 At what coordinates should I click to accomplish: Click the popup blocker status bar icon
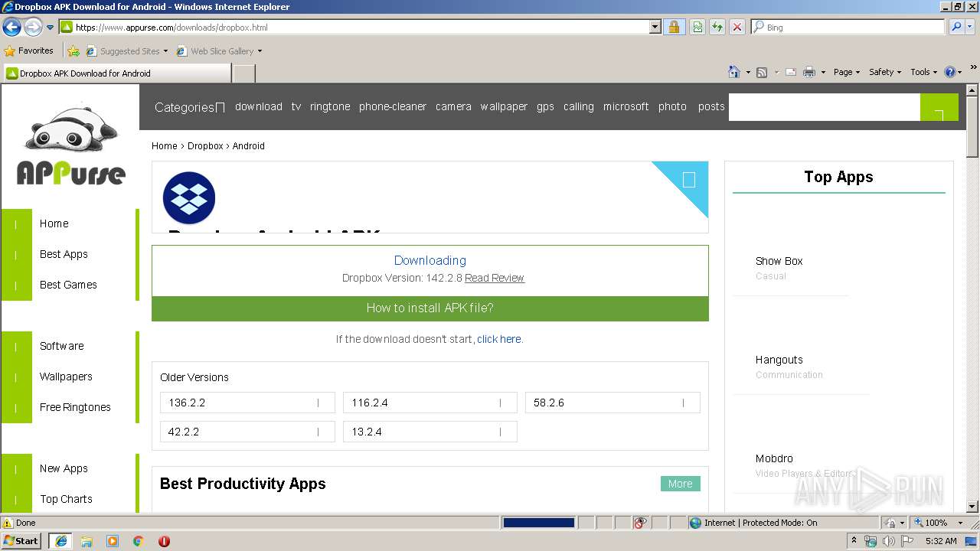click(640, 523)
